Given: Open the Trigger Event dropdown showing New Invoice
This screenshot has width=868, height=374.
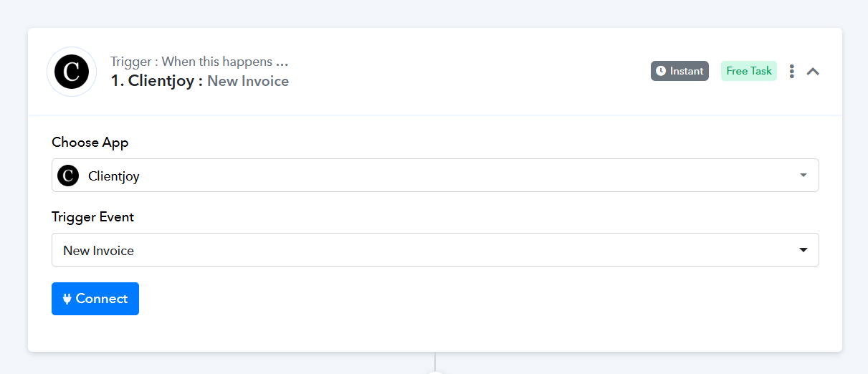Looking at the screenshot, I should point(435,250).
